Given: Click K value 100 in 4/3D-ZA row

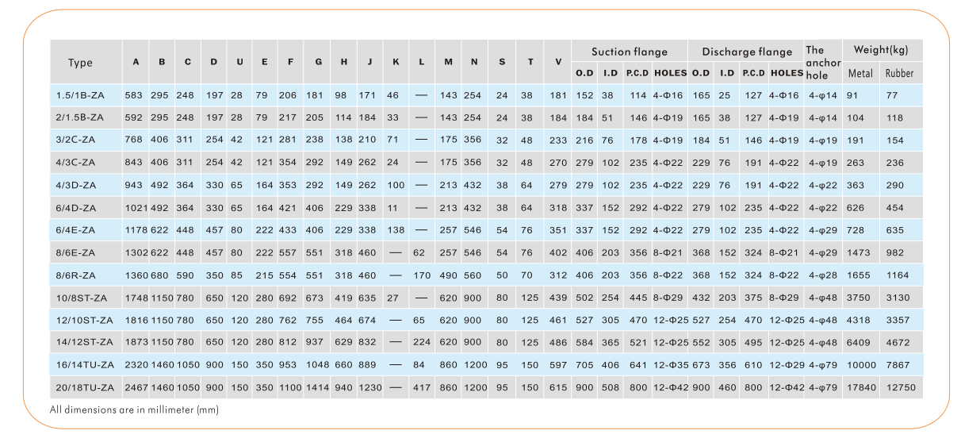Looking at the screenshot, I should (395, 185).
